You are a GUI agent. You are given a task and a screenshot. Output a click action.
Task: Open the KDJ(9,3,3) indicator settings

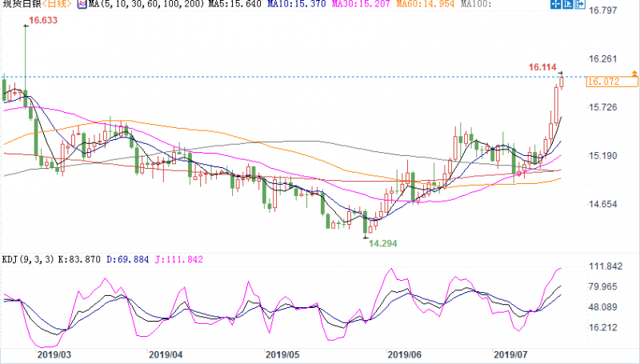tap(28, 259)
